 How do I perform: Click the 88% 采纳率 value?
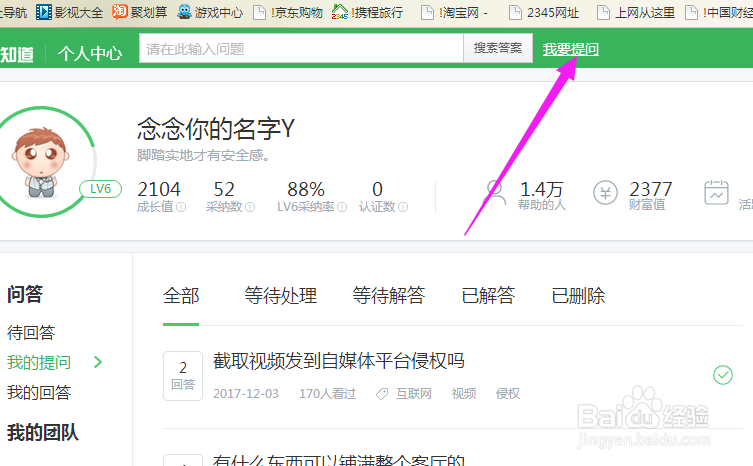coord(306,189)
